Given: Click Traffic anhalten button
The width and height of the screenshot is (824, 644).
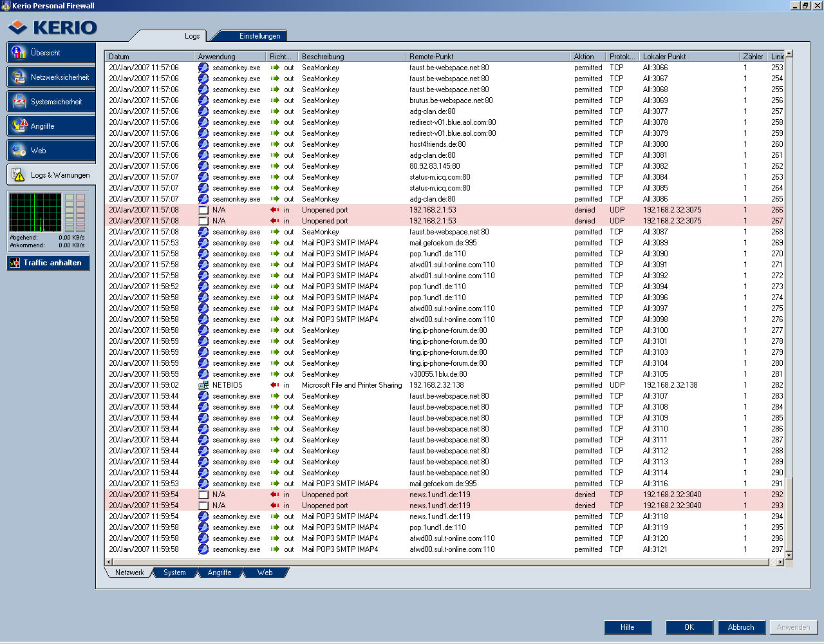Looking at the screenshot, I should 48,263.
